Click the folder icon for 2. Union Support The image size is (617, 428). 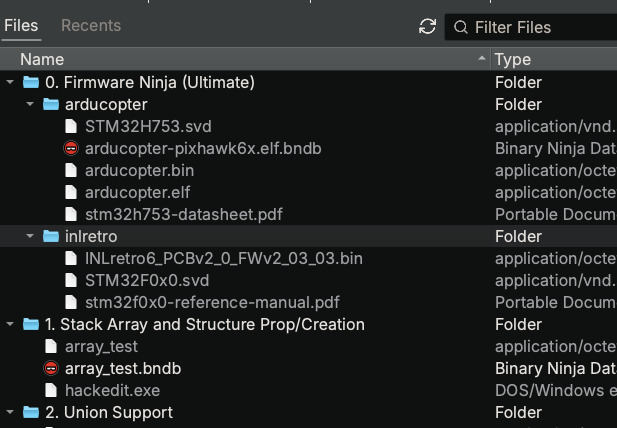tap(31, 412)
